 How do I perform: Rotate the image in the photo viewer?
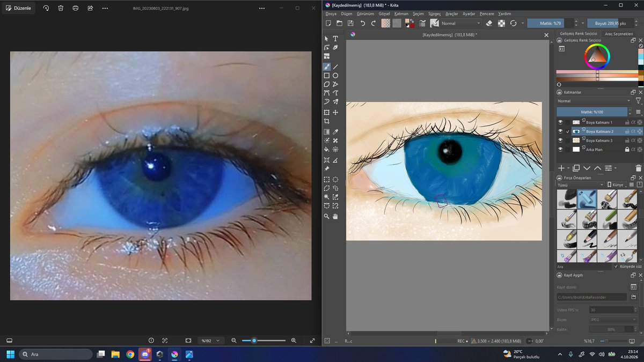[x=46, y=8]
